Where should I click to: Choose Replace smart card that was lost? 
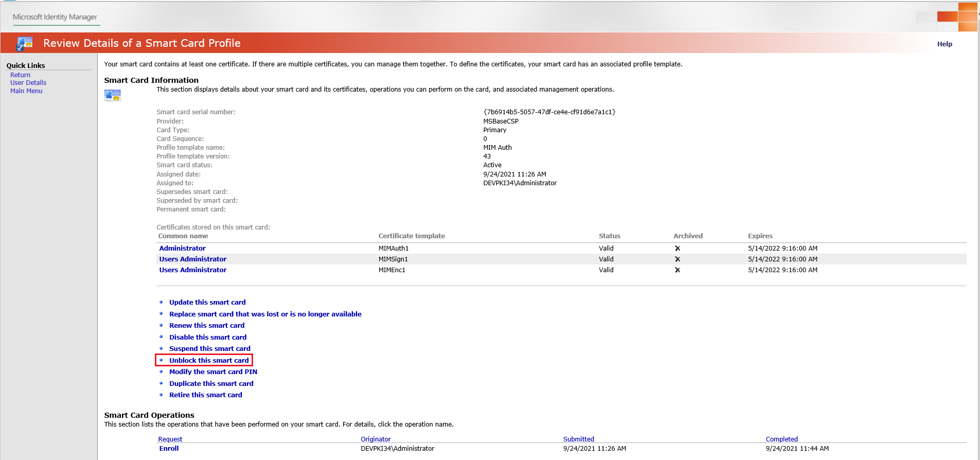(265, 314)
